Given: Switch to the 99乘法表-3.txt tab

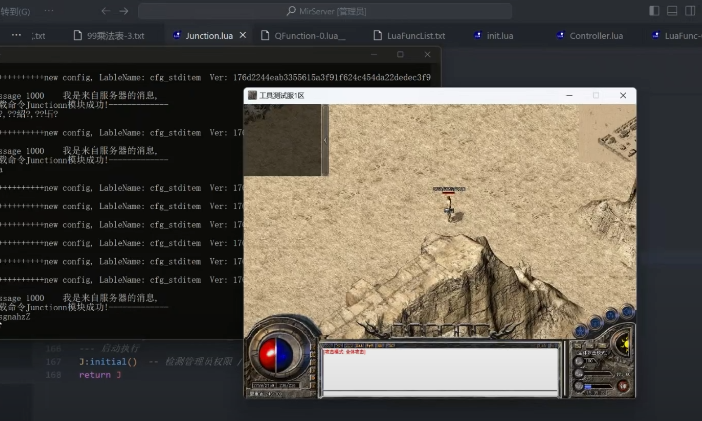Looking at the screenshot, I should (x=115, y=35).
